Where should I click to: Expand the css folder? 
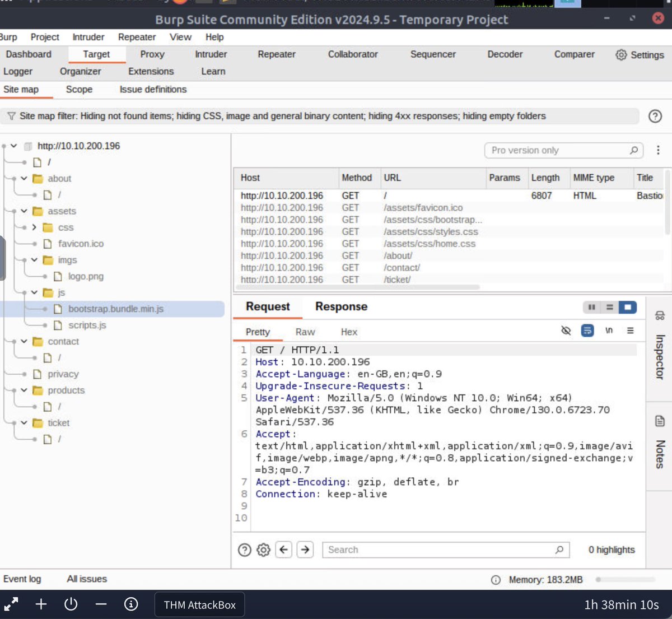[34, 227]
